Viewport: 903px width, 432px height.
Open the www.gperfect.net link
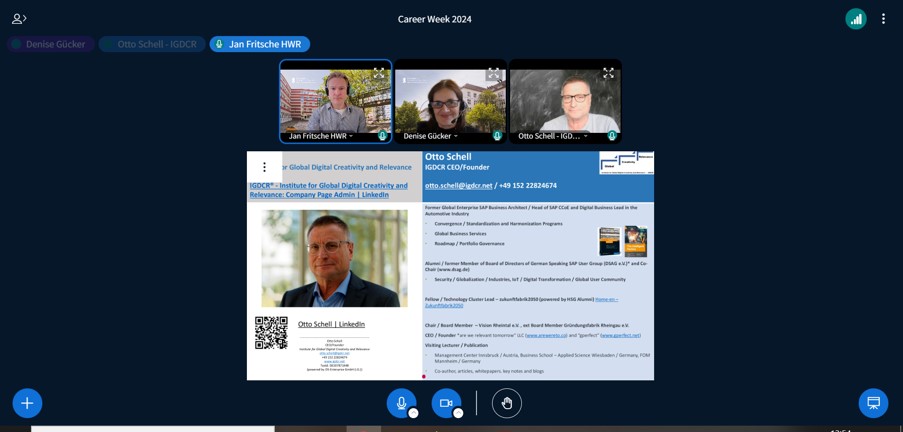coord(620,335)
